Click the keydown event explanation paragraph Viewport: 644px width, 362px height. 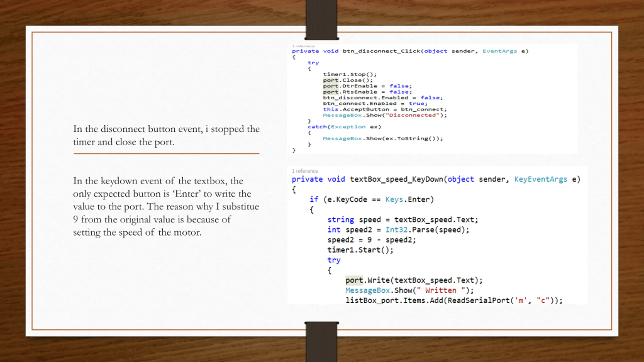[x=166, y=206]
